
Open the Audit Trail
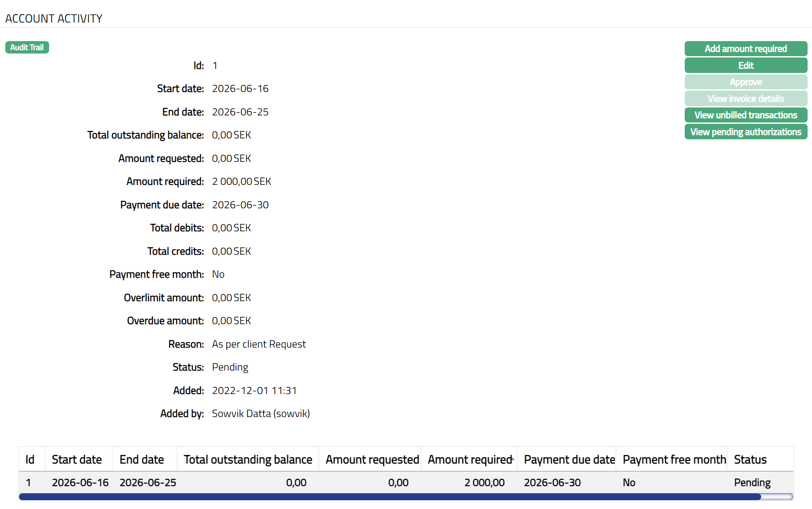[x=27, y=47]
